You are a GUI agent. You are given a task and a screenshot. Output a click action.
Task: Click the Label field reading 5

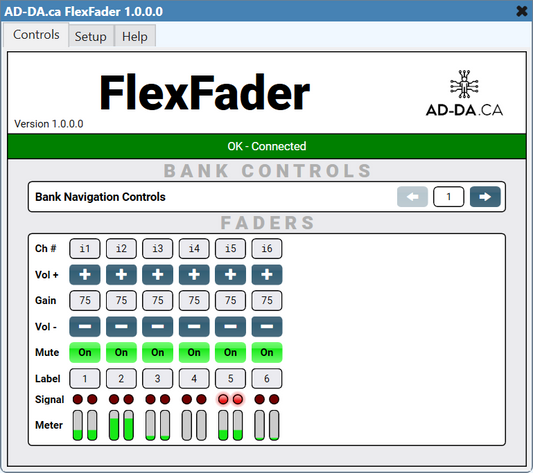click(230, 378)
